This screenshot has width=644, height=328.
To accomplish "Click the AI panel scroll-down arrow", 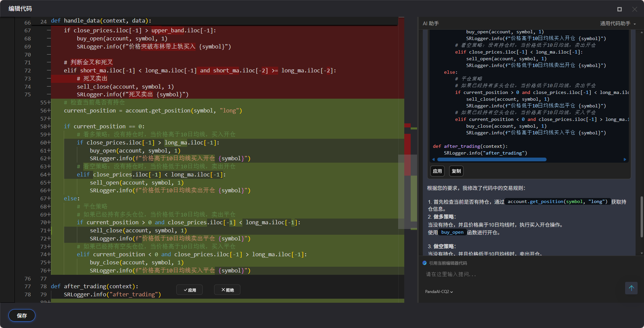I will point(641,253).
